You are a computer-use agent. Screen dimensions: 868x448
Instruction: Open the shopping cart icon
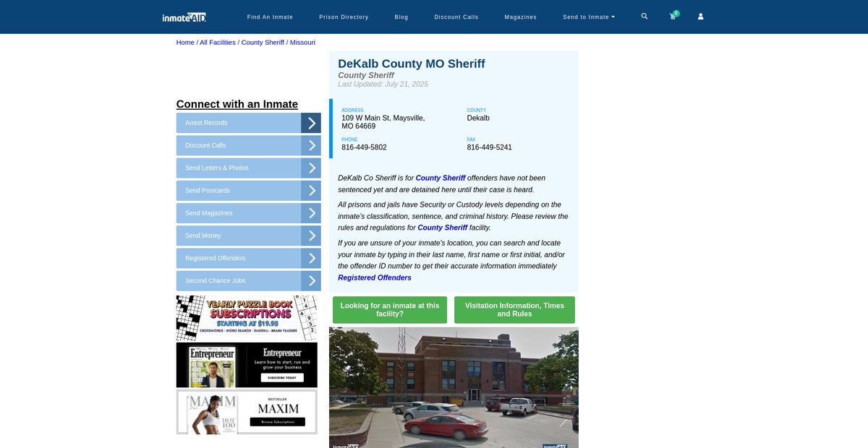pyautogui.click(x=673, y=16)
